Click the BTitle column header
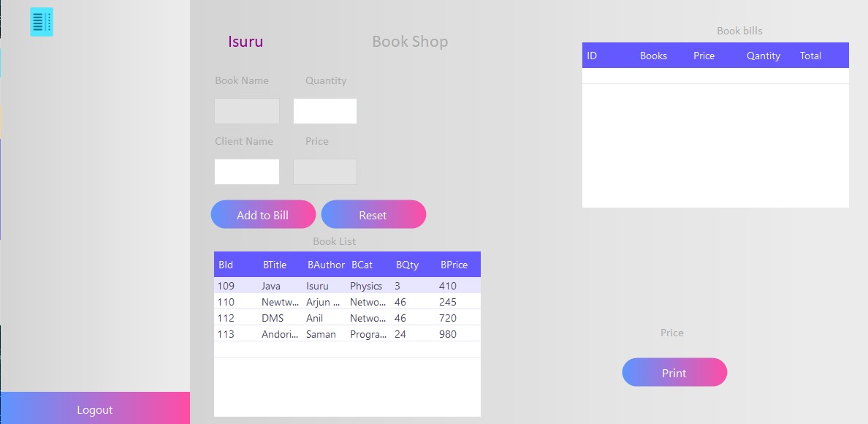Screen dimensions: 868x424 click(x=274, y=265)
